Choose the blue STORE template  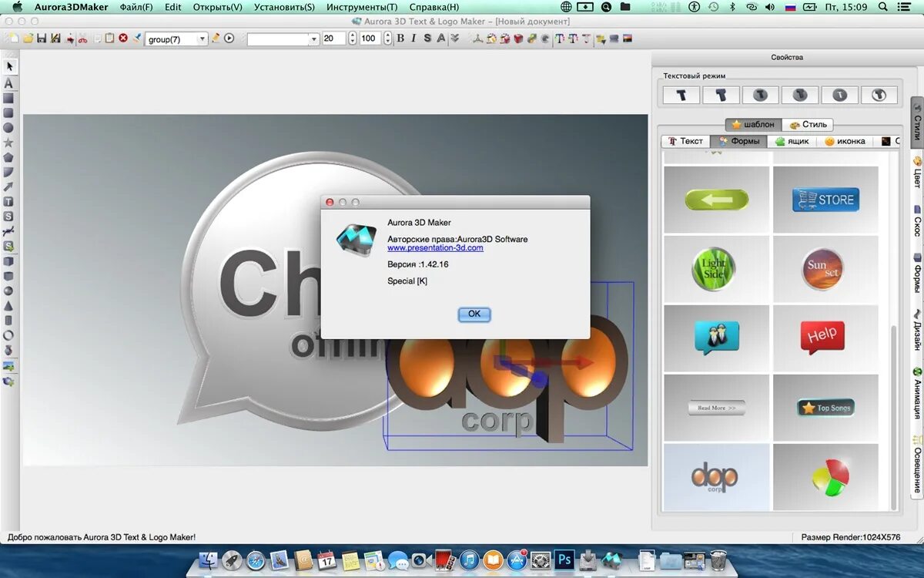(x=825, y=200)
